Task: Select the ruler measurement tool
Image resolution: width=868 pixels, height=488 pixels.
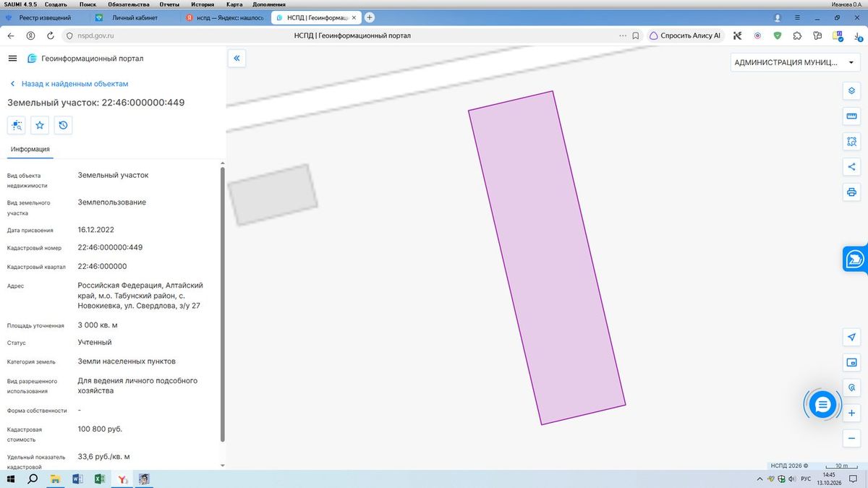Action: point(851,116)
